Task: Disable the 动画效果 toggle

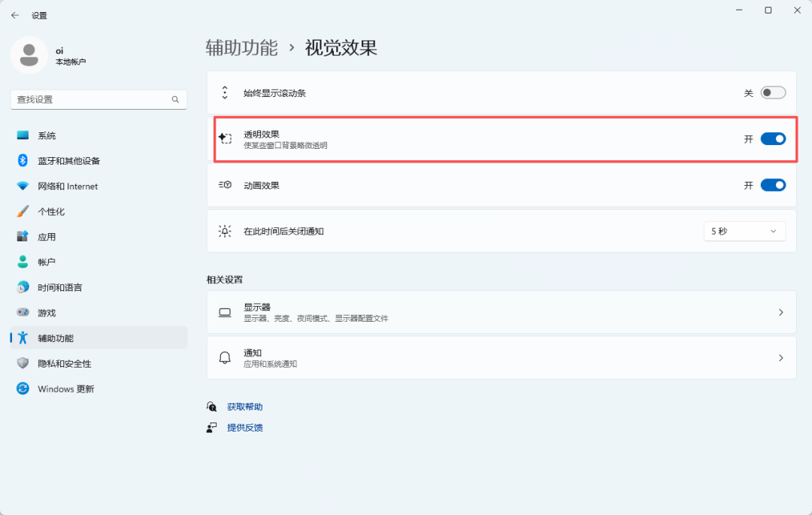Action: pyautogui.click(x=773, y=185)
